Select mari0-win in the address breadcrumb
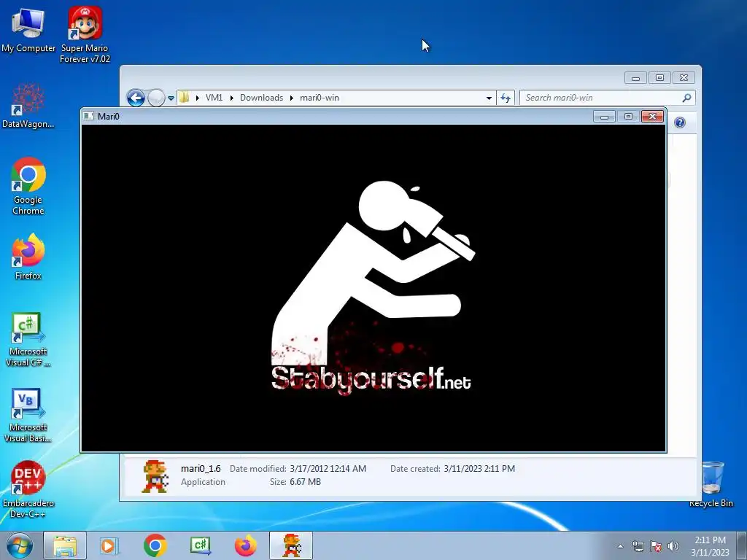The width and height of the screenshot is (747, 560). pyautogui.click(x=320, y=98)
